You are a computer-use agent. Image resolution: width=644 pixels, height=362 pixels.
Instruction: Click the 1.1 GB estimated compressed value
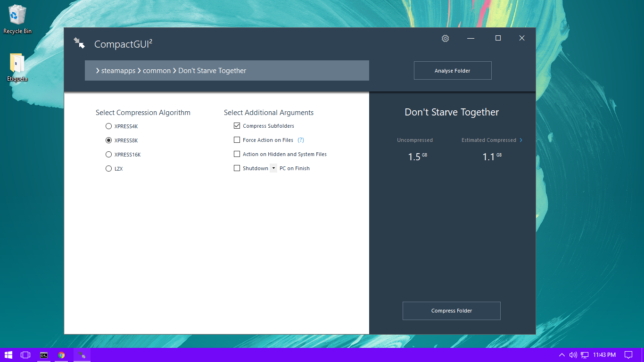coord(492,156)
